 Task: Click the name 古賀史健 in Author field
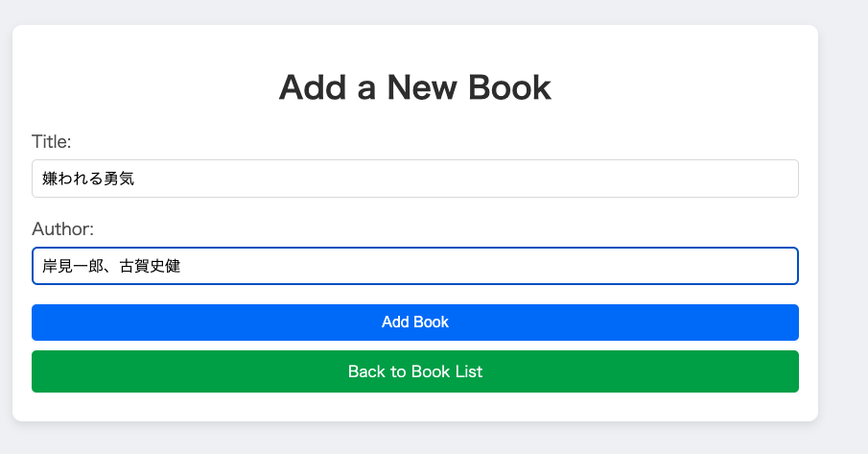coord(150,266)
